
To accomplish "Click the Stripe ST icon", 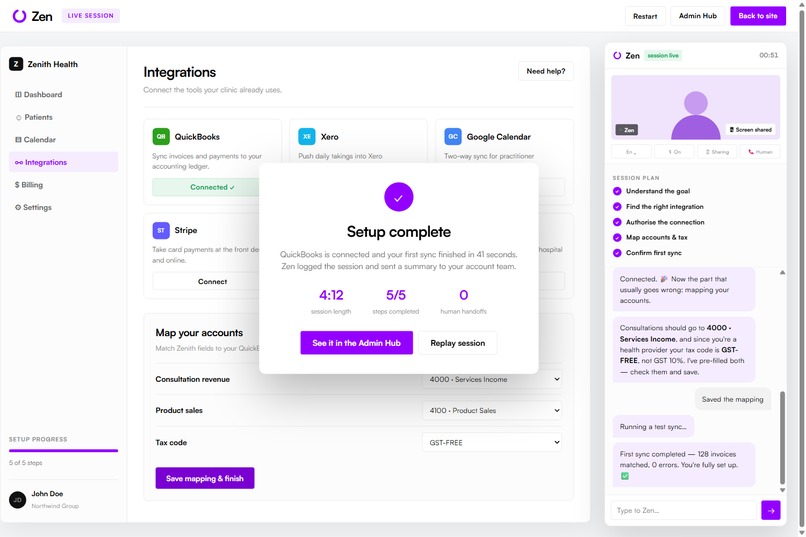I will point(161,230).
